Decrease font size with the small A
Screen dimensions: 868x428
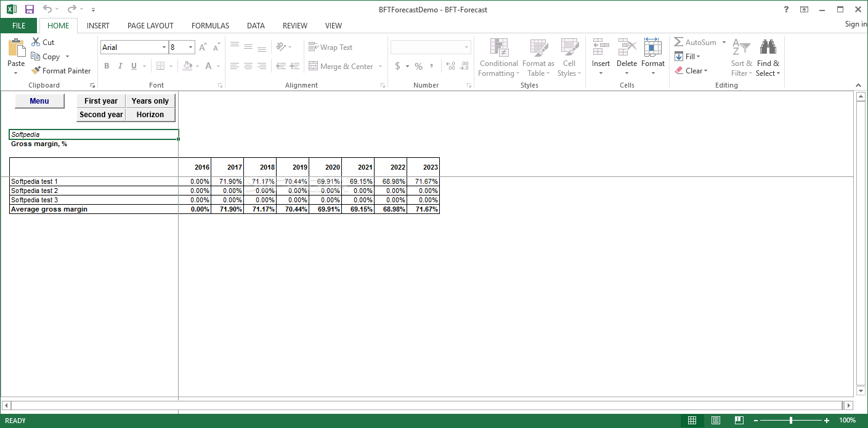pyautogui.click(x=216, y=47)
